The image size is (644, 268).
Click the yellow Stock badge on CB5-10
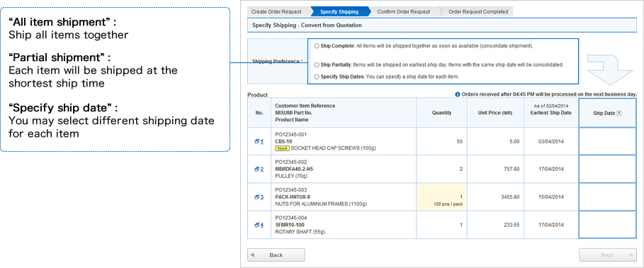[x=282, y=148]
